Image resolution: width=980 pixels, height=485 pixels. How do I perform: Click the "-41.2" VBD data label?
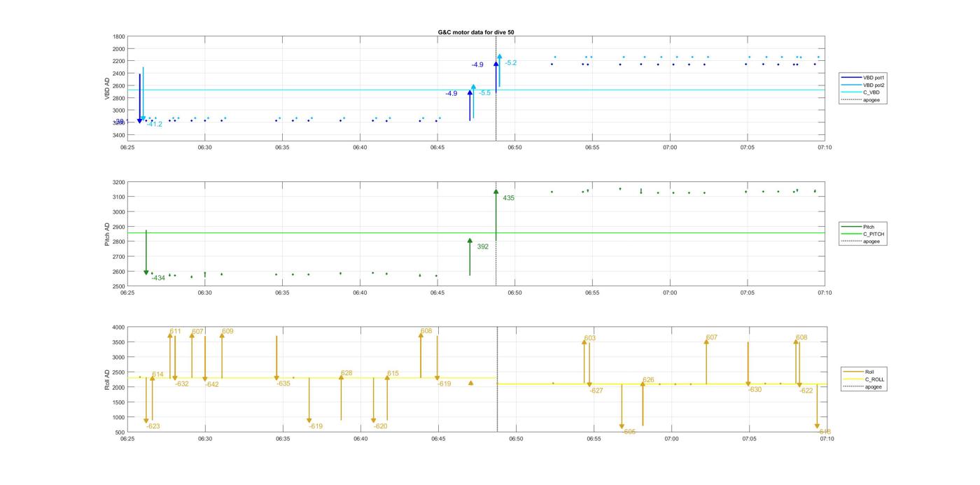tap(154, 125)
